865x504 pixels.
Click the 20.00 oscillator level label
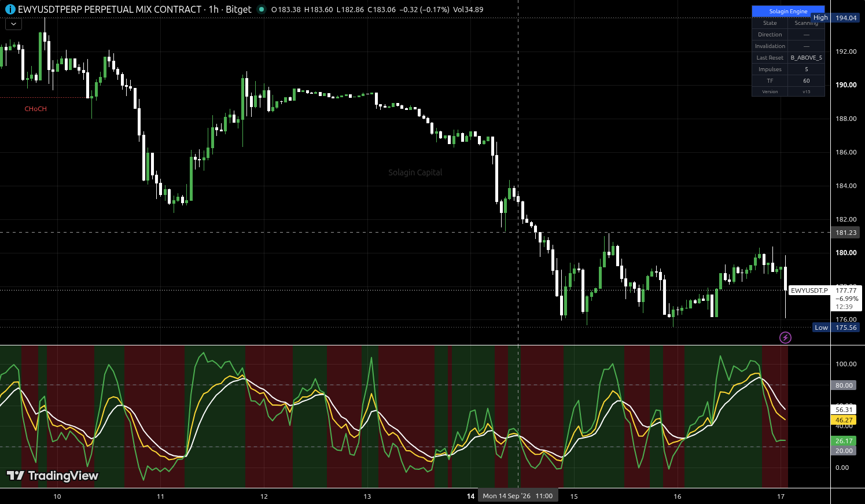tap(844, 451)
